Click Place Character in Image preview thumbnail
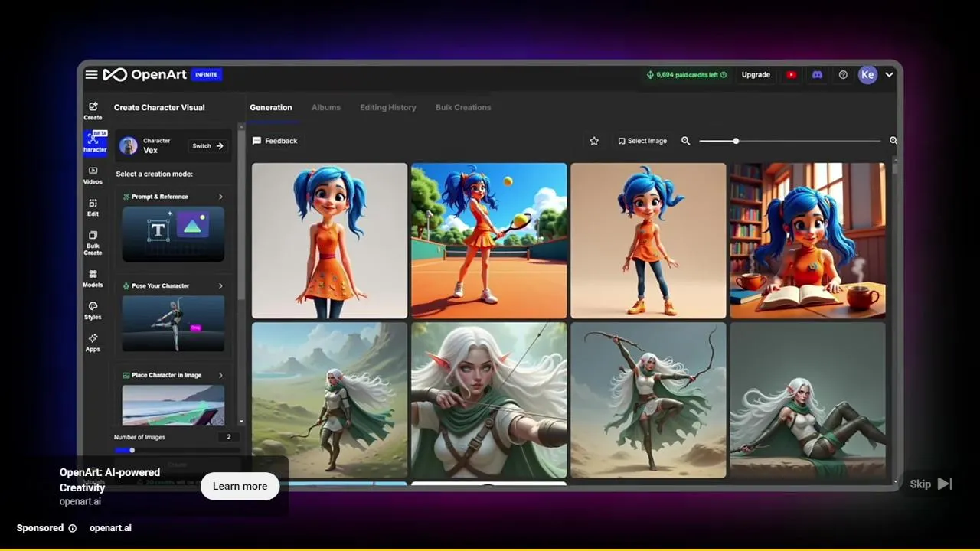The image size is (980, 551). (173, 405)
